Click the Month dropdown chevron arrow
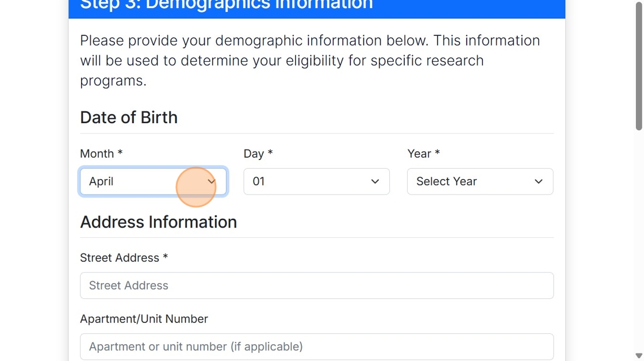Screen dimensions: 644x361 211,181
